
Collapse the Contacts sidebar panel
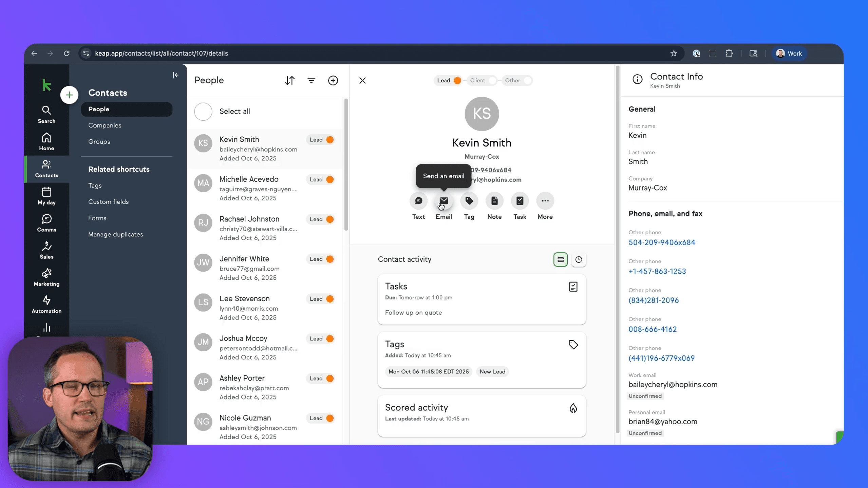[175, 75]
